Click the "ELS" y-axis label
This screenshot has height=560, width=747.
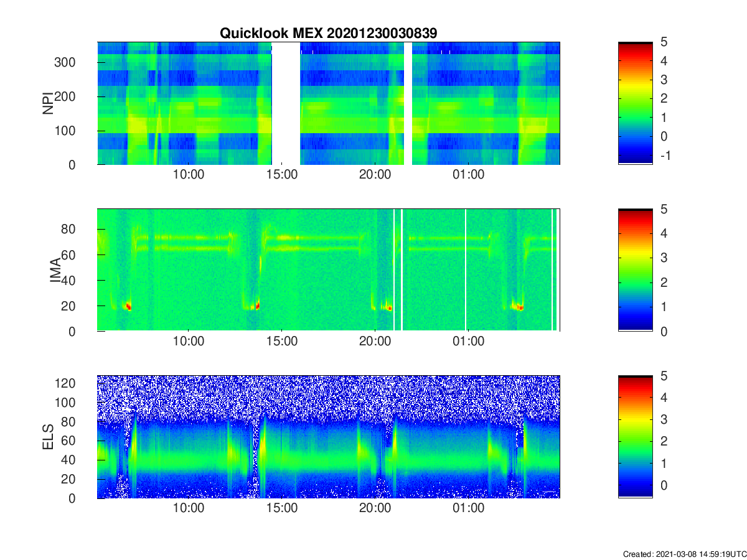pos(48,437)
